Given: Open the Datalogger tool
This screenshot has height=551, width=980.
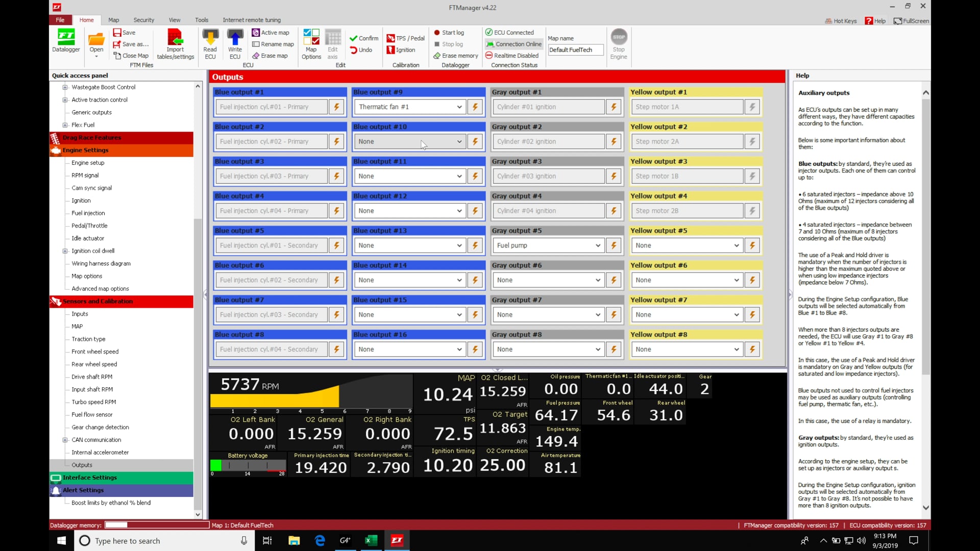Looking at the screenshot, I should pyautogui.click(x=66, y=41).
